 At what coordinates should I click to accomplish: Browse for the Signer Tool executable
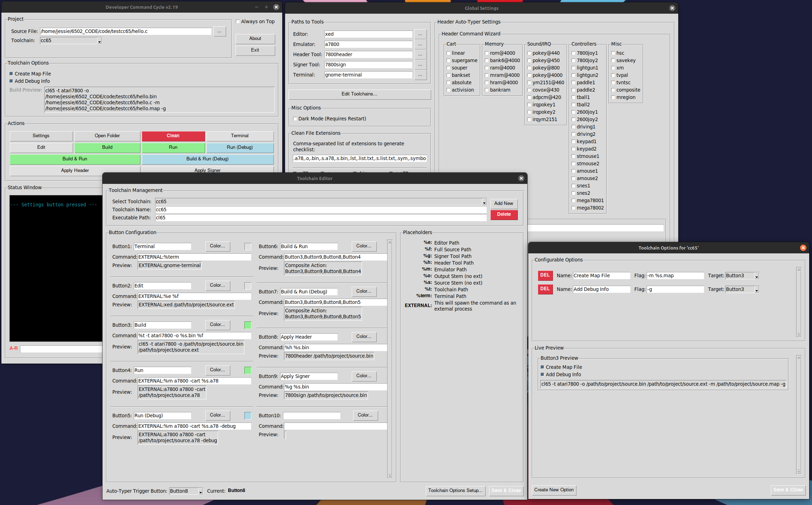(x=420, y=65)
